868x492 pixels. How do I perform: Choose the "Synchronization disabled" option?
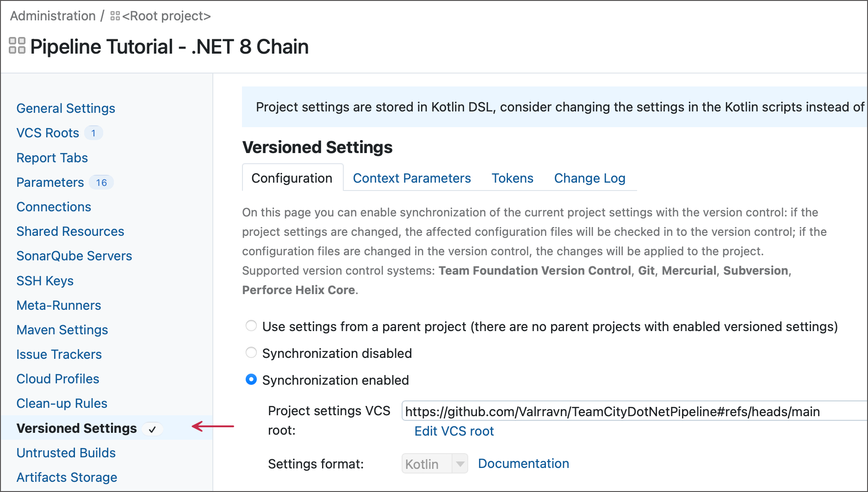251,352
